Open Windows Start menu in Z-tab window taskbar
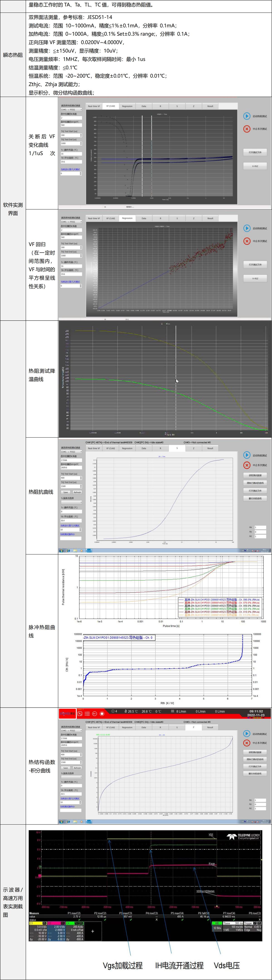This screenshot has height=980, width=272. [x=62, y=822]
